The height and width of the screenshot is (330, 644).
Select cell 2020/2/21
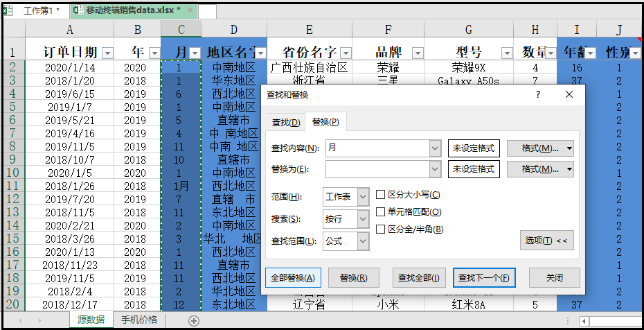pos(70,225)
